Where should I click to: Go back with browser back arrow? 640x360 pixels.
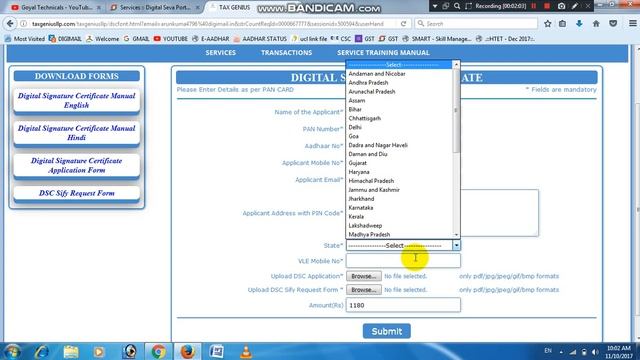pyautogui.click(x=10, y=24)
